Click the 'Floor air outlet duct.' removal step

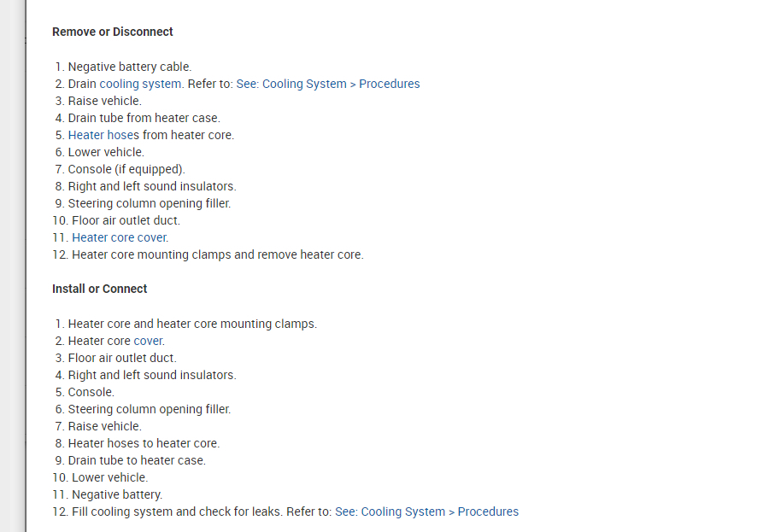(126, 220)
